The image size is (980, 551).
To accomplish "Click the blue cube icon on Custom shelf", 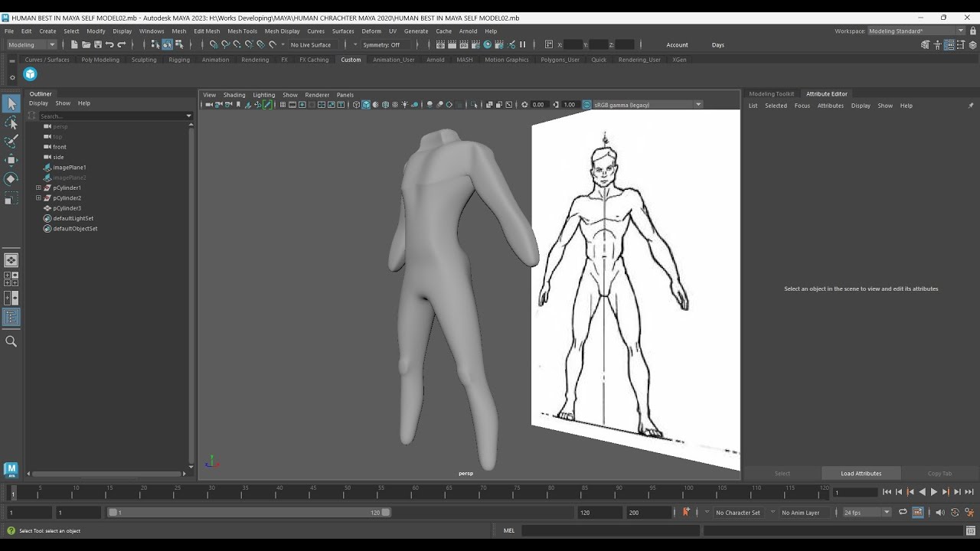I will 30,74.
